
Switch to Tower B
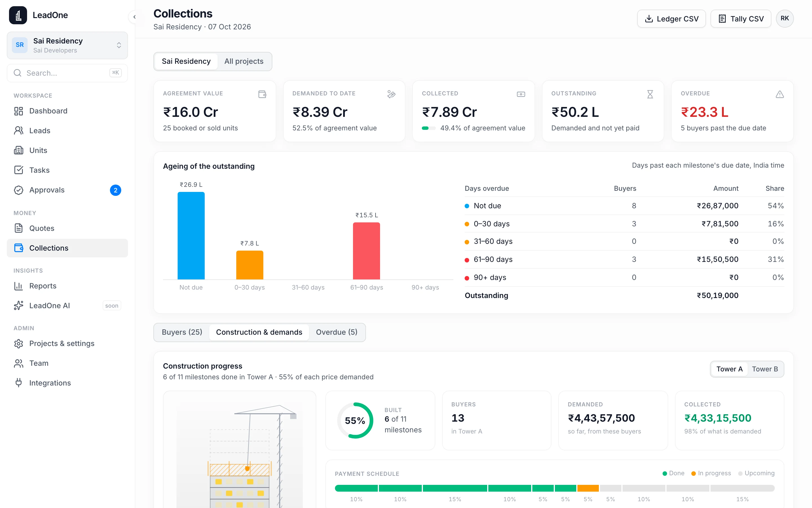point(765,369)
